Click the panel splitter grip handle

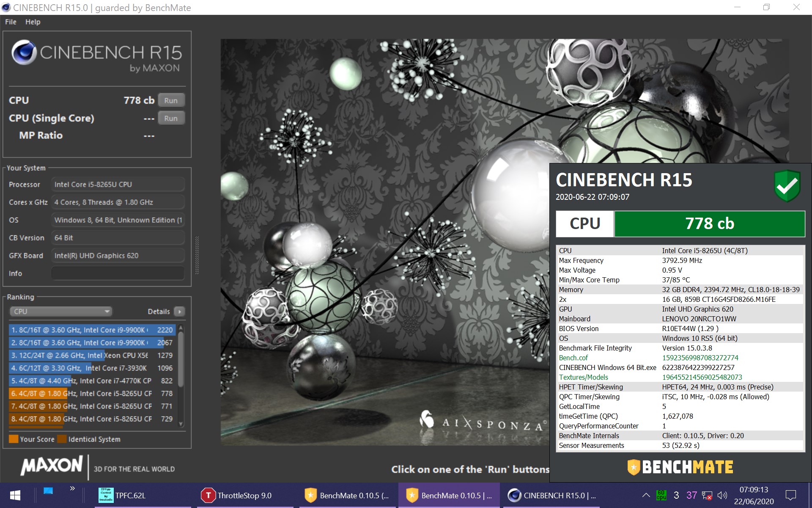point(197,255)
